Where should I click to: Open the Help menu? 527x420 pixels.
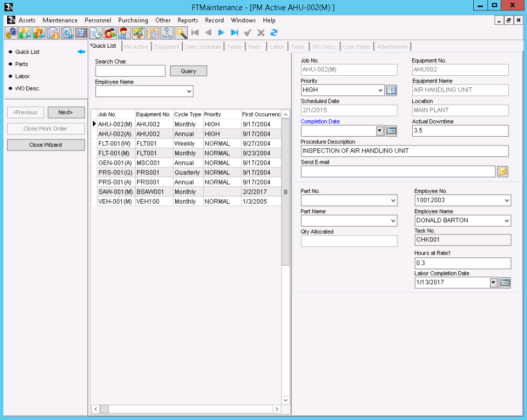[269, 20]
